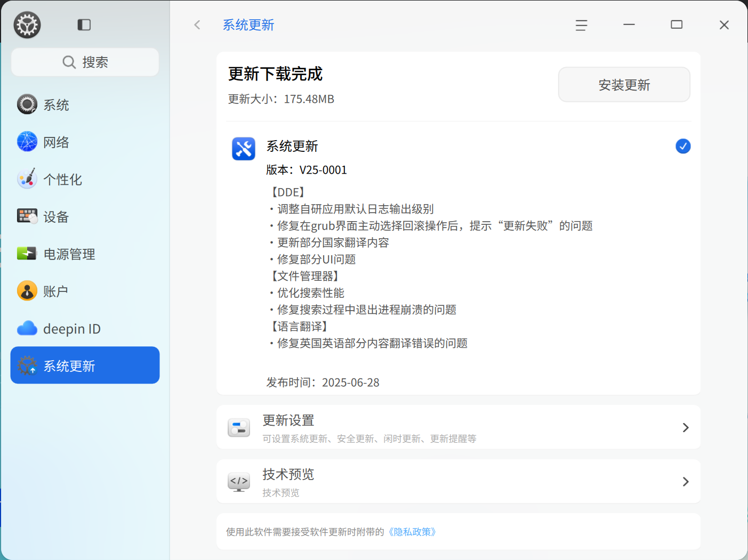Open 网络 settings in sidebar

(85, 142)
